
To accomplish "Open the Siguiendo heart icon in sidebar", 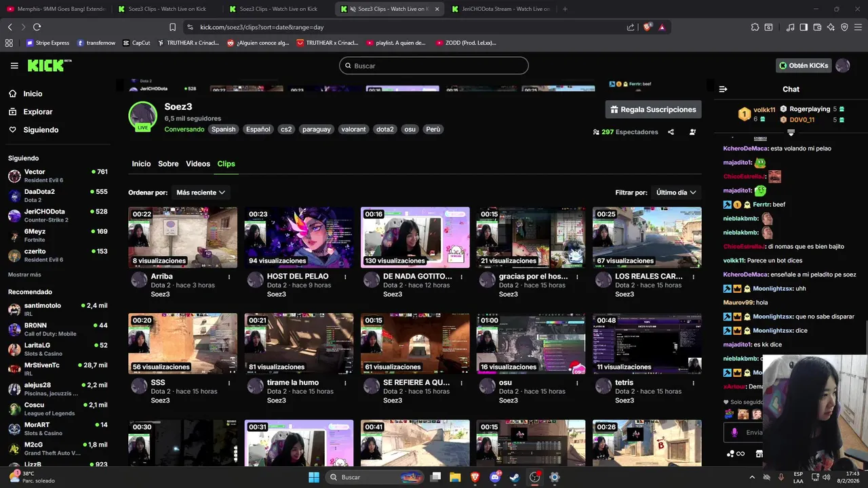I will point(13,129).
